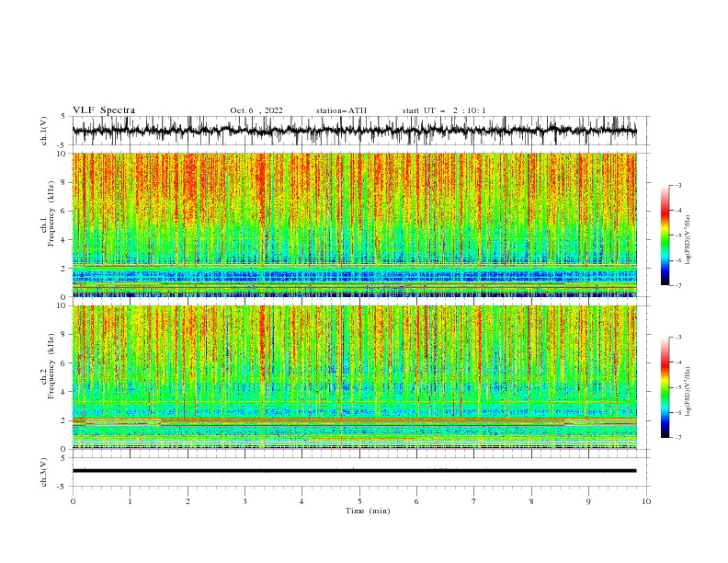
Task: Click the "-7" label on ch.2 colorbar
Action: pyautogui.click(x=677, y=437)
